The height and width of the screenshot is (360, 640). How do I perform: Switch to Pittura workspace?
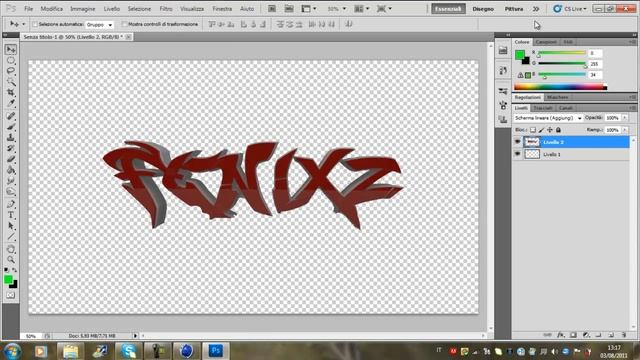[514, 9]
